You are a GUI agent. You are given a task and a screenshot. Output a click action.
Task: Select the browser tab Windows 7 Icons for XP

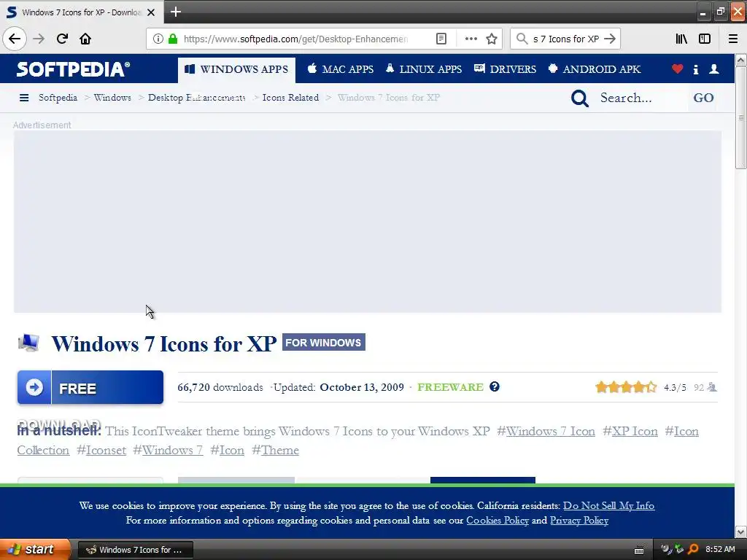coord(82,12)
